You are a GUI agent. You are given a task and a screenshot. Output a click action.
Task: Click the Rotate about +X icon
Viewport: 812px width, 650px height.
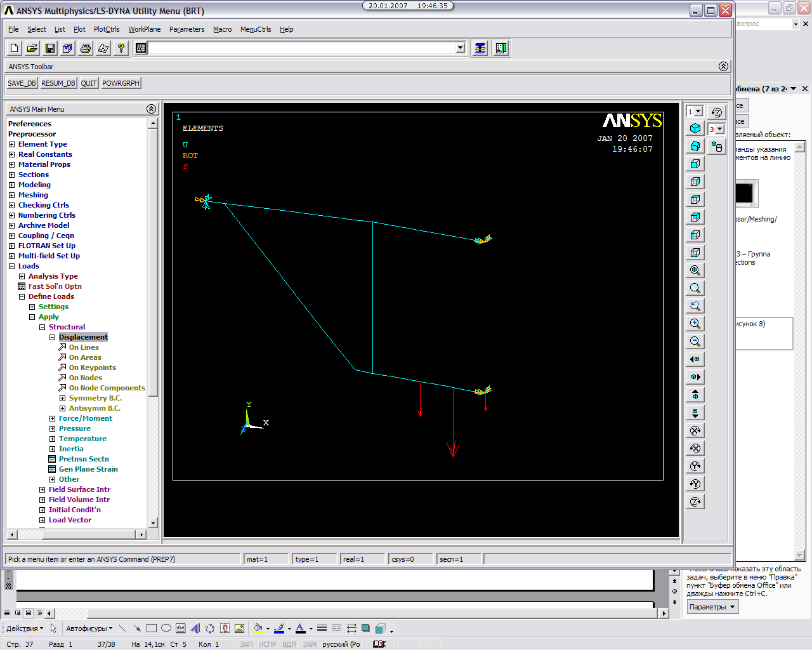click(695, 430)
